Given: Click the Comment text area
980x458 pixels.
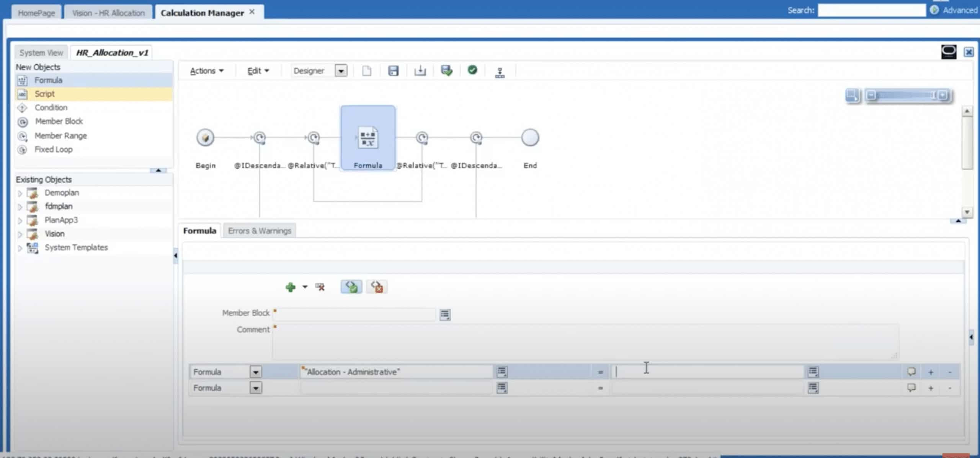Looking at the screenshot, I should coord(585,342).
